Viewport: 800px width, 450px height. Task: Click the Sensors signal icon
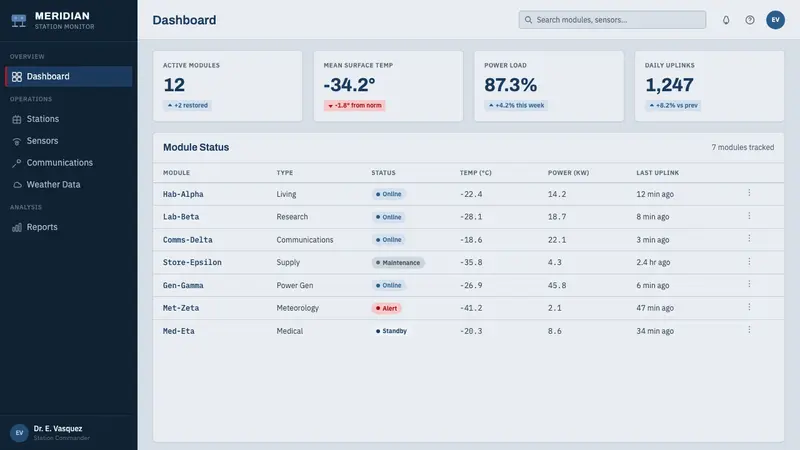pyautogui.click(x=17, y=141)
